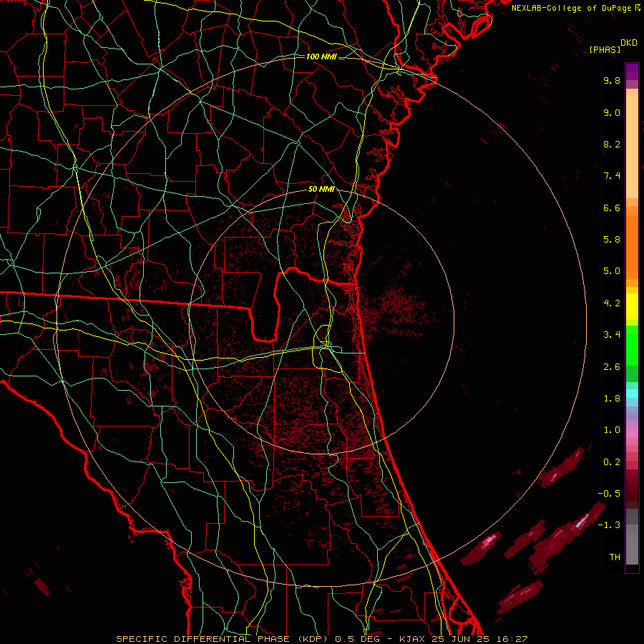Click the "50 NMI" range ring label
This screenshot has width=644, height=644.
321,190
